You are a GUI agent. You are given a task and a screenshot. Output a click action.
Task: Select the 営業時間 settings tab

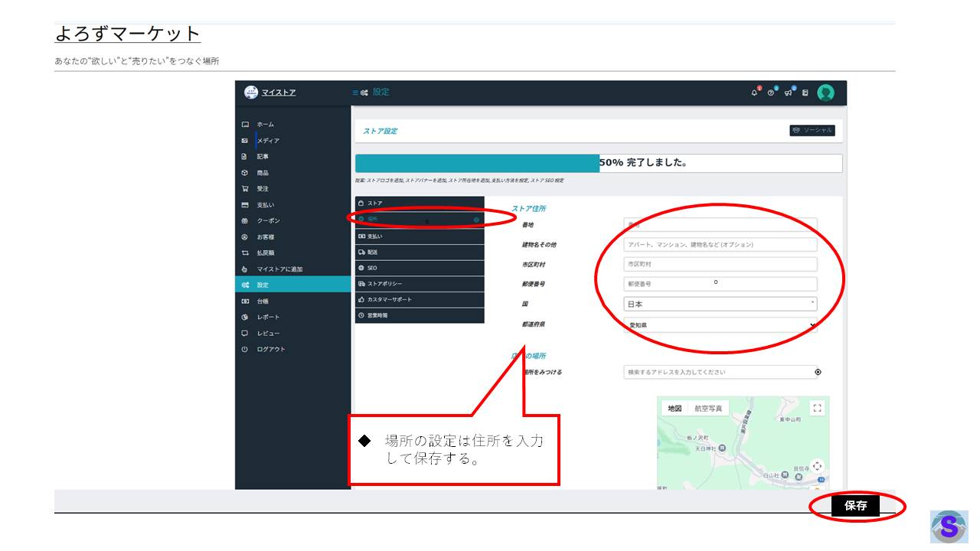(420, 315)
